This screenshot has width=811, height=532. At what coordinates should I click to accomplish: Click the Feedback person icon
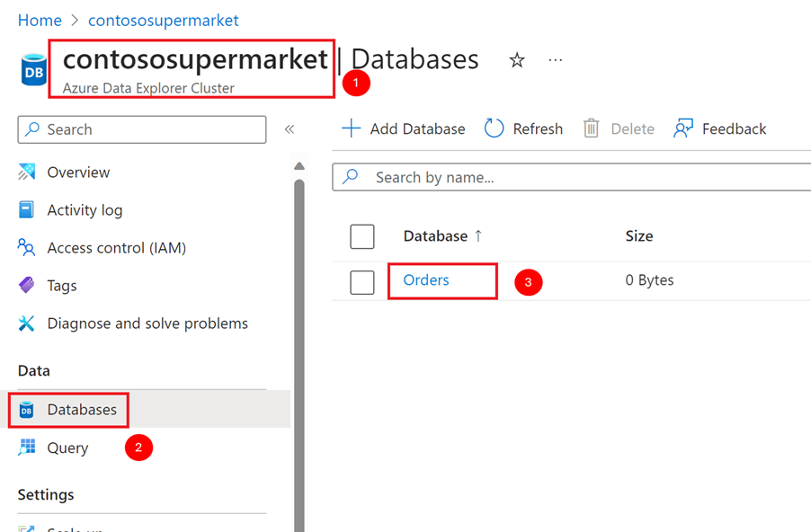[683, 129]
